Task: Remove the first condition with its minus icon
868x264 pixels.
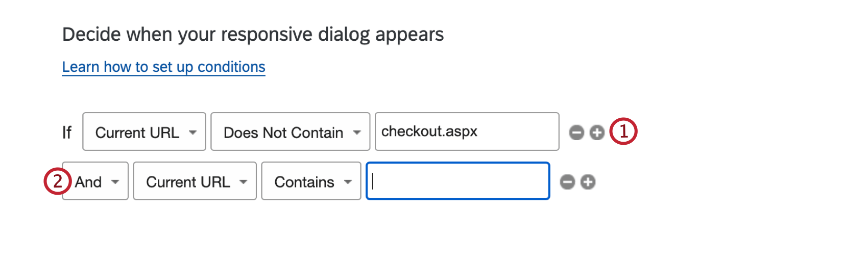Action: tap(576, 133)
